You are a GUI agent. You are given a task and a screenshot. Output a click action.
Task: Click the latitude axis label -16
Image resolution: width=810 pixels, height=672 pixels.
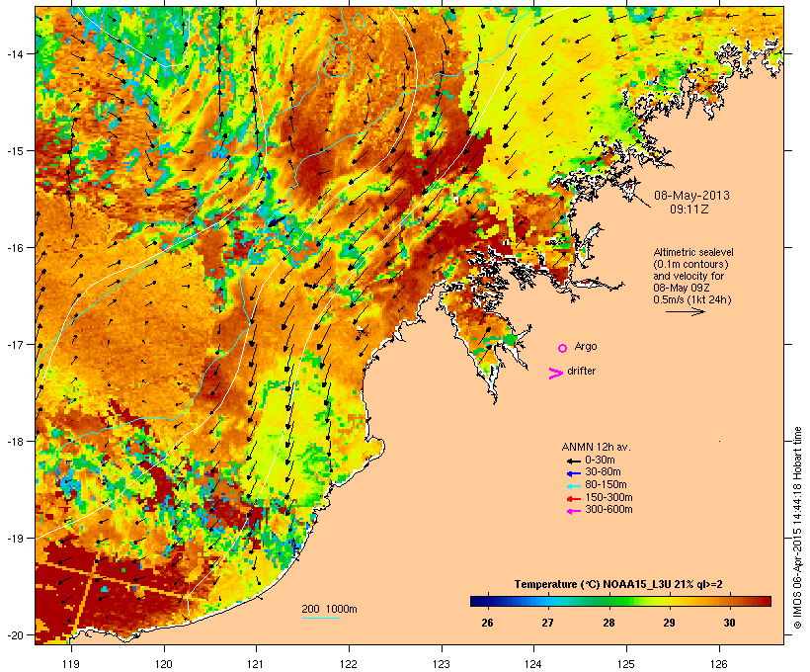[x=15, y=248]
